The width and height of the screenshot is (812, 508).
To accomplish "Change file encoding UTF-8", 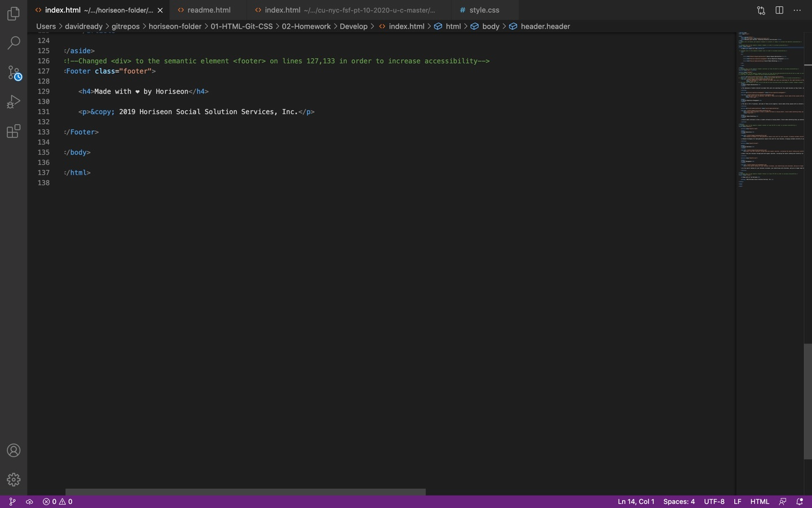I will (714, 501).
